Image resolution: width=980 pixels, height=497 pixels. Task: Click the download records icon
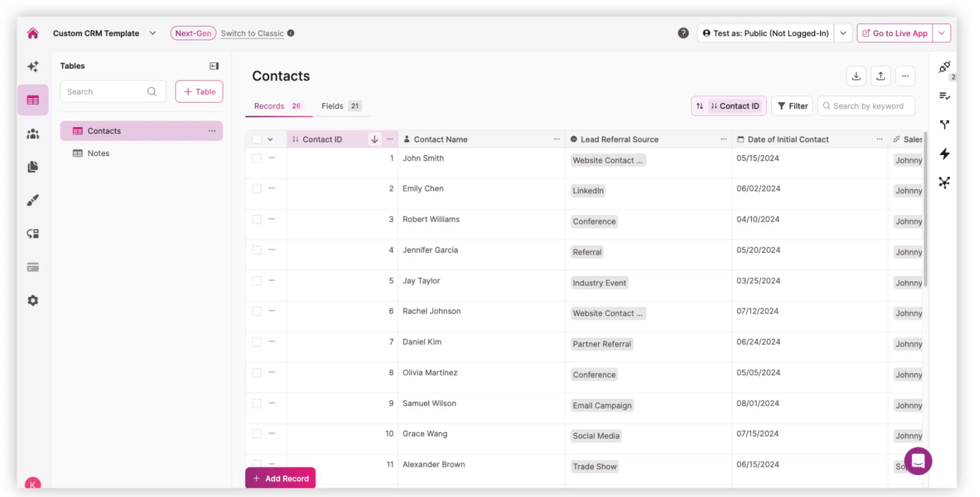click(856, 76)
